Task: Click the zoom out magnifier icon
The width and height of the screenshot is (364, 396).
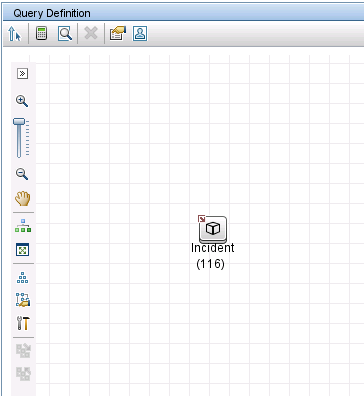Action: pos(22,174)
